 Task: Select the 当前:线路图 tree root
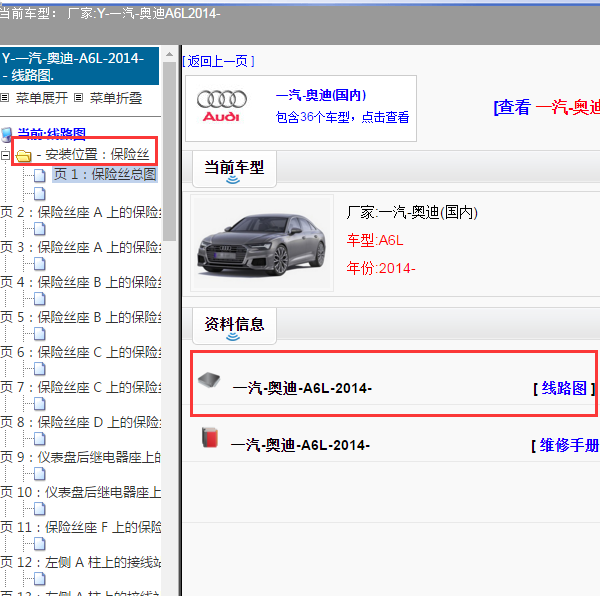pyautogui.click(x=51, y=134)
